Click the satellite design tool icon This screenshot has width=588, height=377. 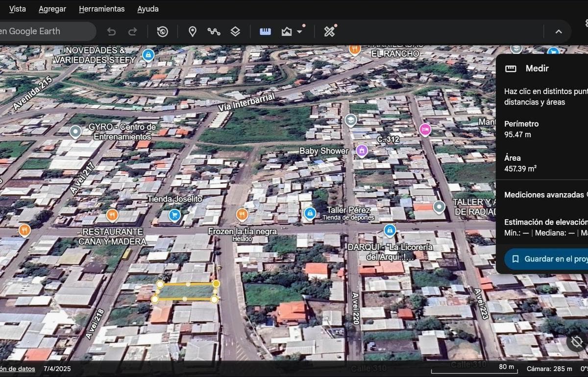click(329, 31)
